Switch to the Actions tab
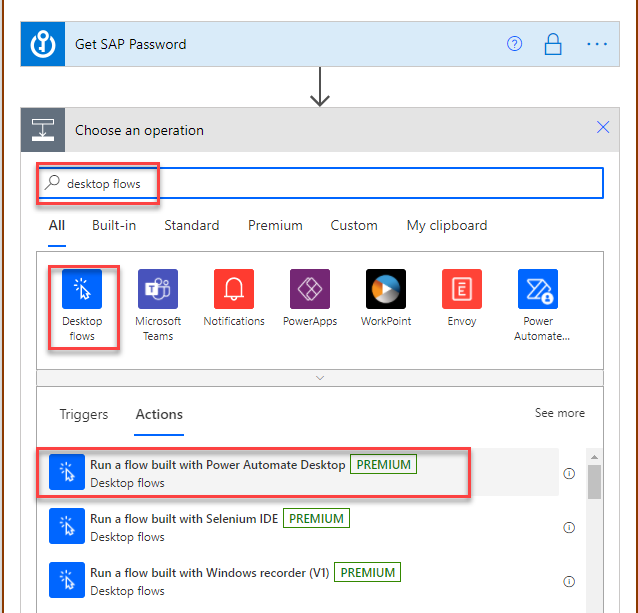Screen dimensions: 638x613 [159, 414]
